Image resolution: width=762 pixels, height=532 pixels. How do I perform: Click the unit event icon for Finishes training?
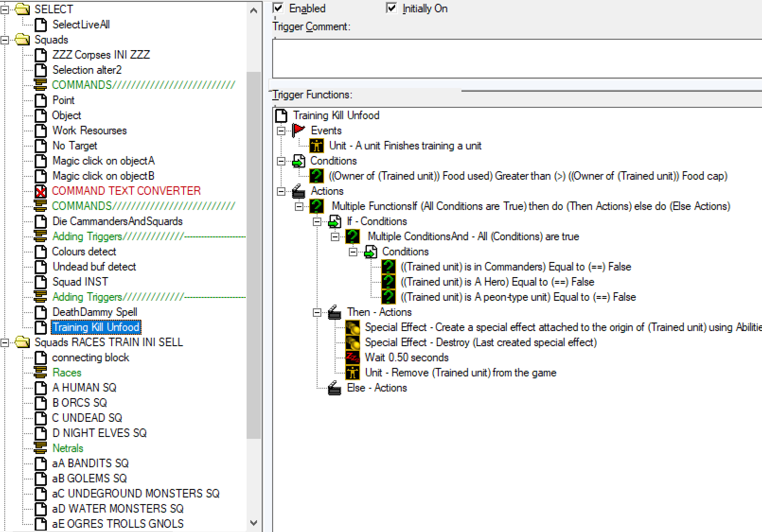pyautogui.click(x=317, y=146)
